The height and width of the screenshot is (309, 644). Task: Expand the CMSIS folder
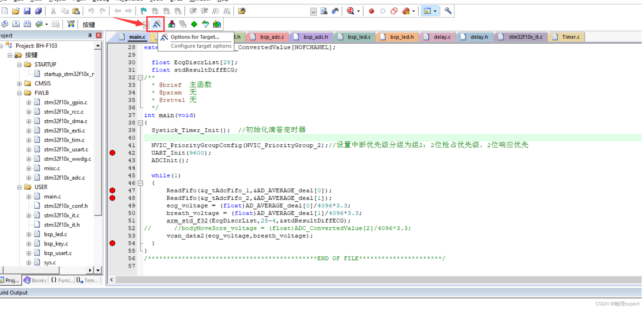[19, 84]
